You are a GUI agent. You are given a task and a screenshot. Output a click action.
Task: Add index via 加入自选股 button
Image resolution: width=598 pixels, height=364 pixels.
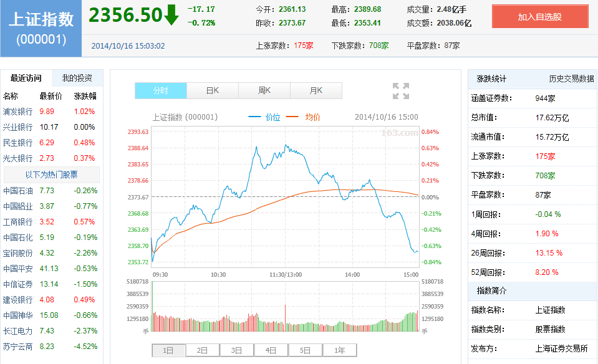tap(540, 17)
